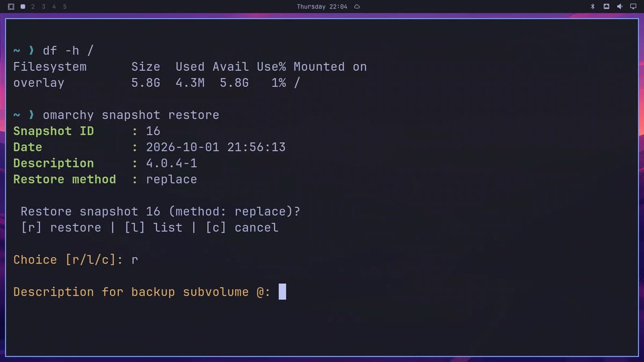Click the cursor after the backup subvolume prompt

[x=282, y=292]
